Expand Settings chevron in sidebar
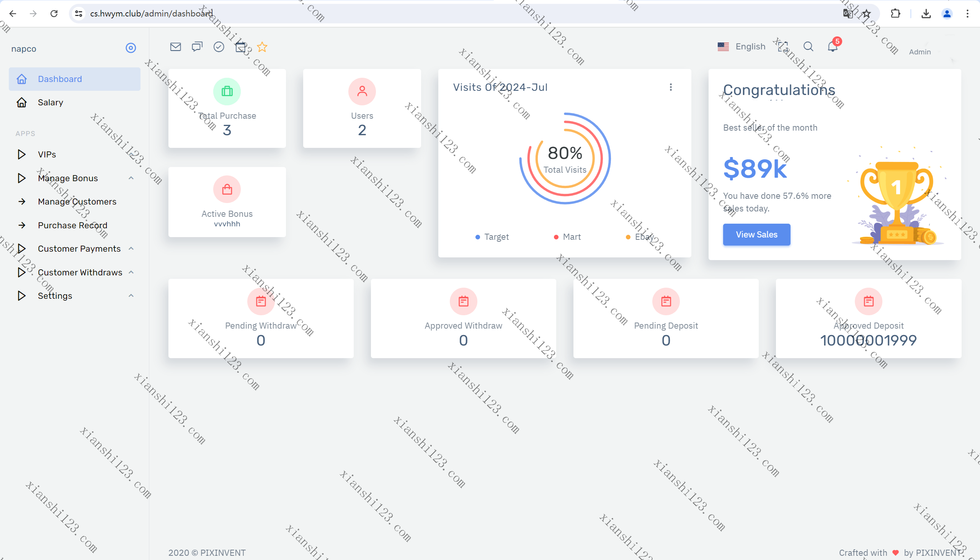The width and height of the screenshot is (980, 560). 131,295
